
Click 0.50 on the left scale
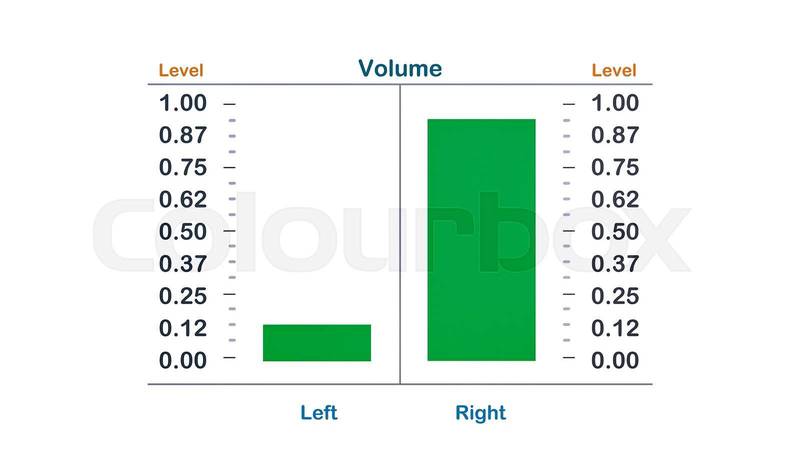pos(183,231)
